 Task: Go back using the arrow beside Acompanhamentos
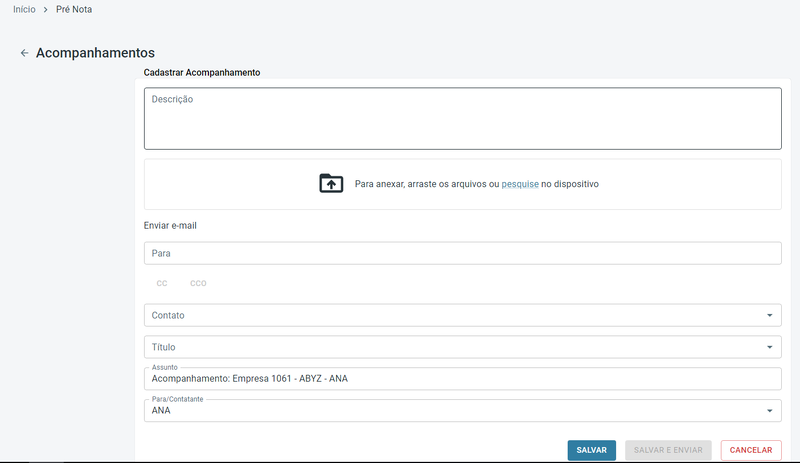click(x=24, y=53)
